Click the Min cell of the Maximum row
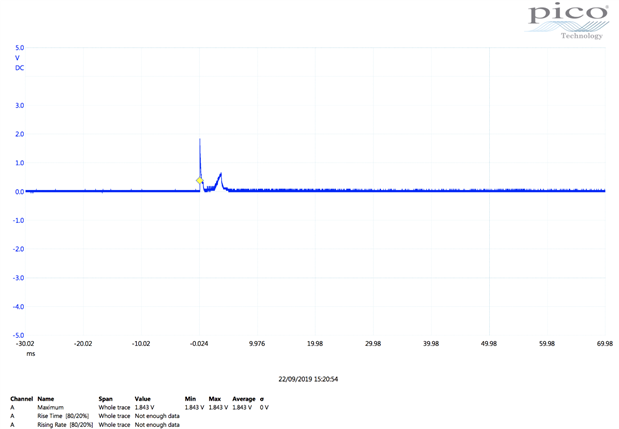The image size is (619, 429). tap(194, 408)
